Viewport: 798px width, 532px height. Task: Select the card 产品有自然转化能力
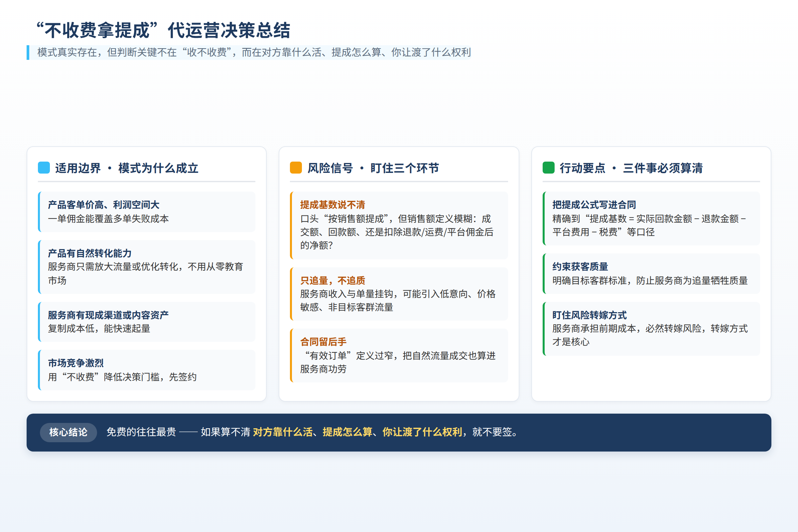147,267
